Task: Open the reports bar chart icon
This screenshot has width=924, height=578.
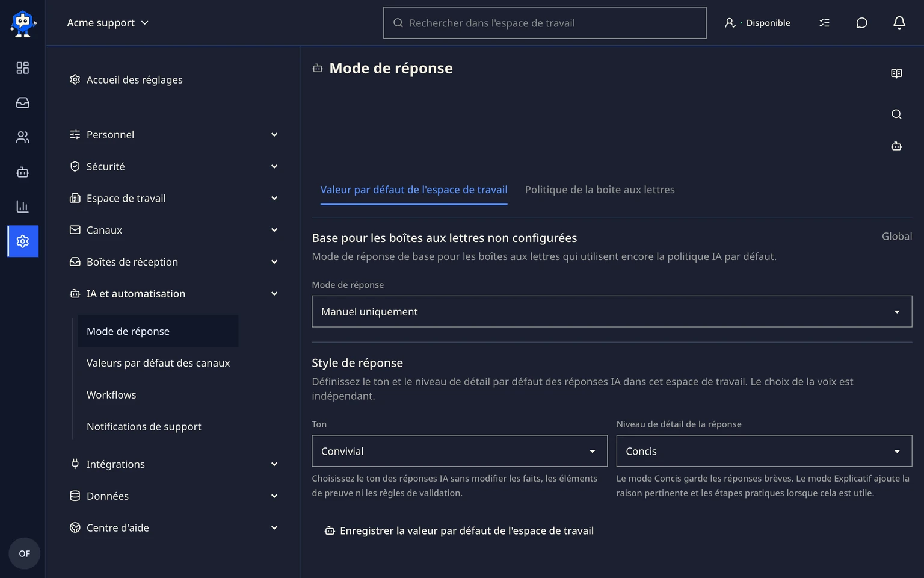Action: [x=23, y=207]
